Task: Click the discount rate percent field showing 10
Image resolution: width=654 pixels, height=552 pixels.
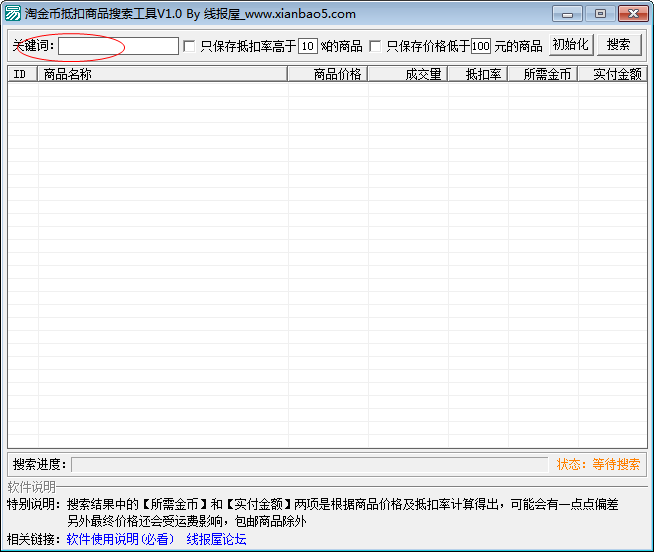Action: pyautogui.click(x=308, y=46)
